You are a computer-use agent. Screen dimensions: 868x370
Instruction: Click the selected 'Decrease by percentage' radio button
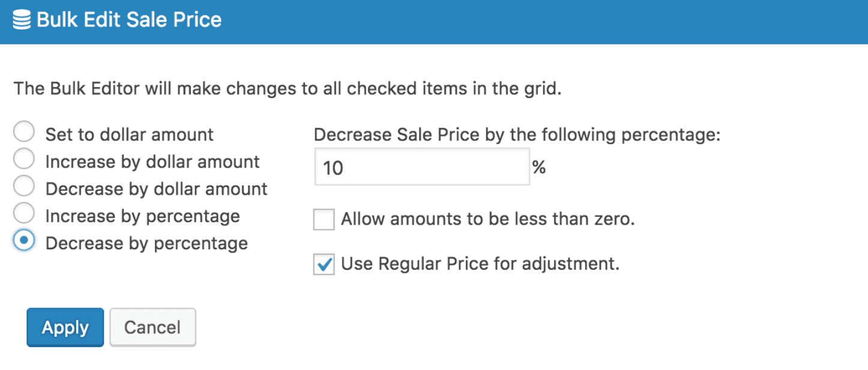tap(24, 241)
